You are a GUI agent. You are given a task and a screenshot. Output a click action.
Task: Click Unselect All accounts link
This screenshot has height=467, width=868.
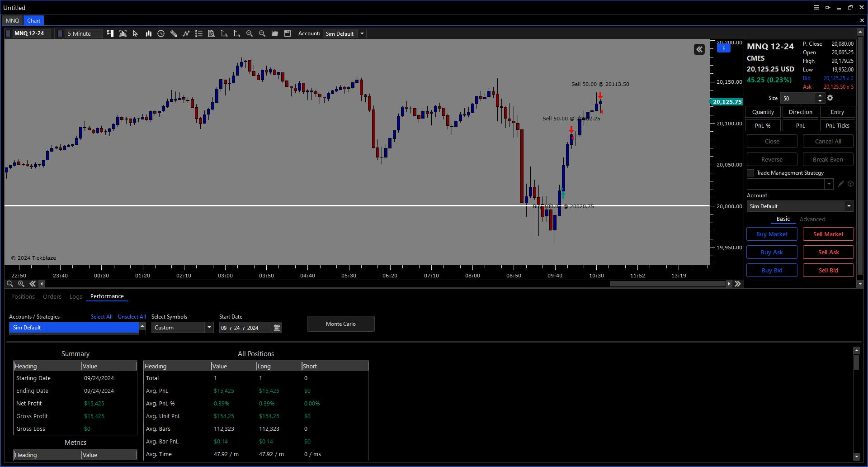pyautogui.click(x=132, y=317)
